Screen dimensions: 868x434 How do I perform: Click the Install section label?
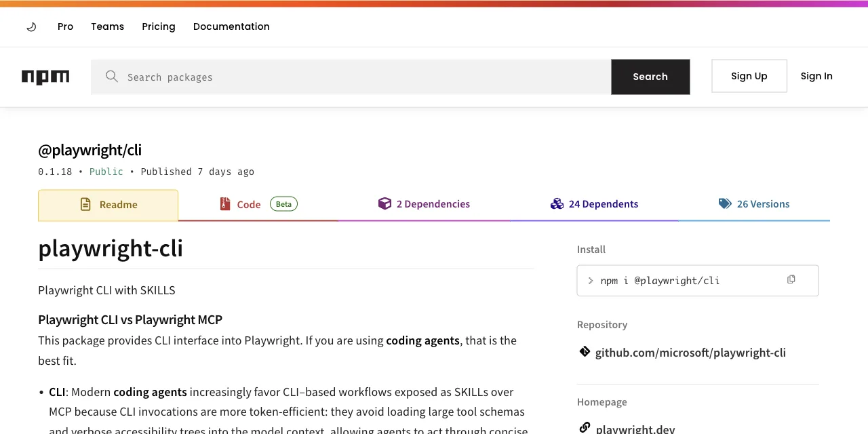point(591,250)
